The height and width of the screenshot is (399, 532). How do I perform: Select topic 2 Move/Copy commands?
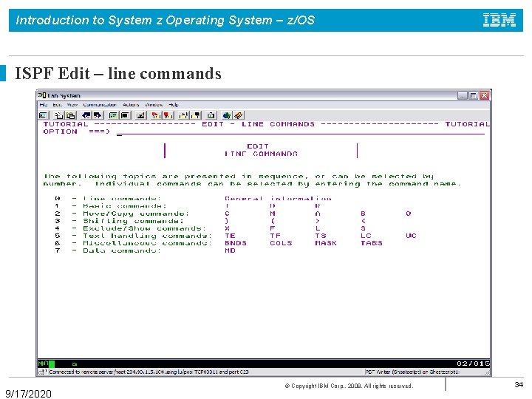(122, 214)
